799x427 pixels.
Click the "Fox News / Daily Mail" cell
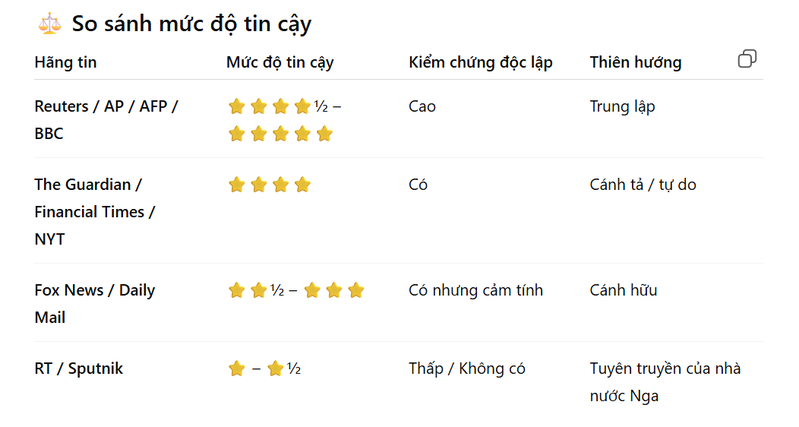coord(94,304)
